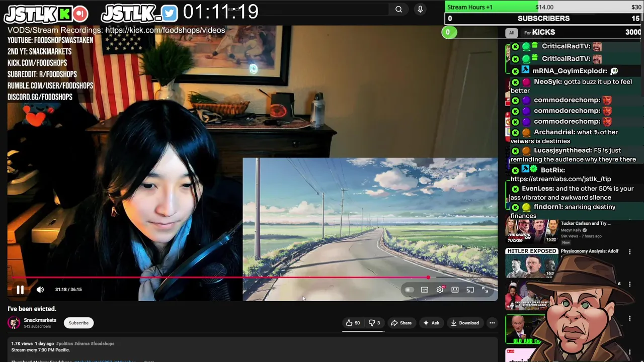Download the video
Image resolution: width=644 pixels, height=362 pixels.
[x=465, y=323]
